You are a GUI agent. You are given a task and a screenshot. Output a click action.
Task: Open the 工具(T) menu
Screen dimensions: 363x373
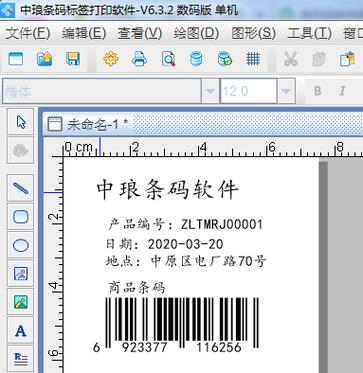click(x=309, y=33)
